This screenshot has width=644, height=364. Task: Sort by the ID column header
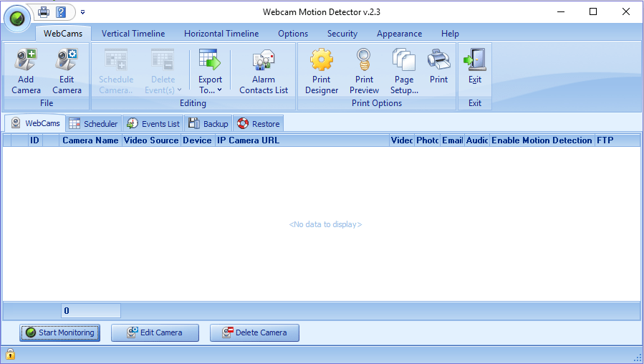35,140
